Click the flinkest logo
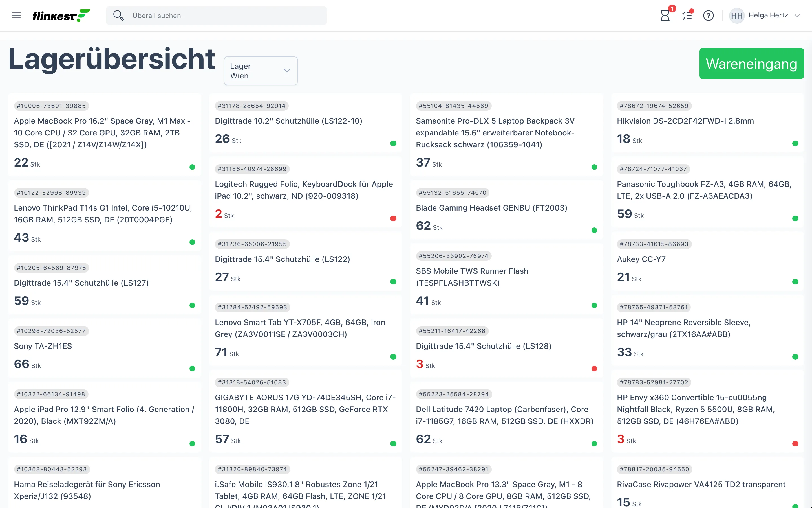This screenshot has height=508, width=812. pyautogui.click(x=61, y=16)
